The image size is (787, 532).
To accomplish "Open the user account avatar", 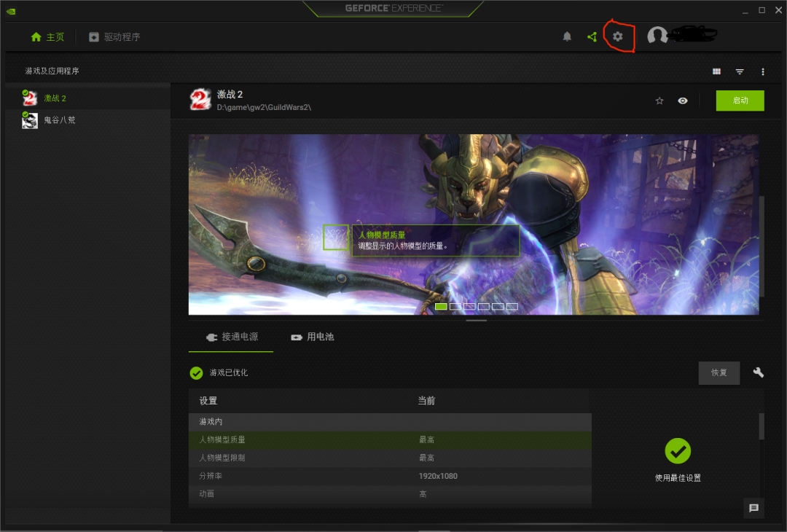I will pyautogui.click(x=657, y=35).
